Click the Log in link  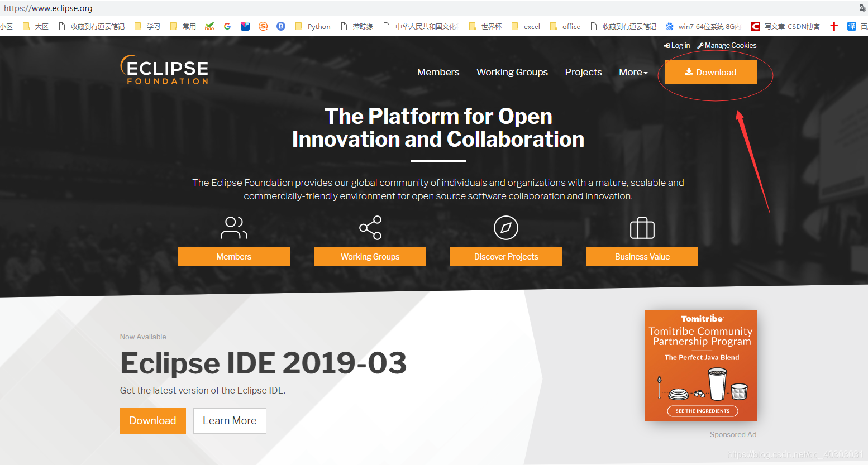[x=677, y=45]
